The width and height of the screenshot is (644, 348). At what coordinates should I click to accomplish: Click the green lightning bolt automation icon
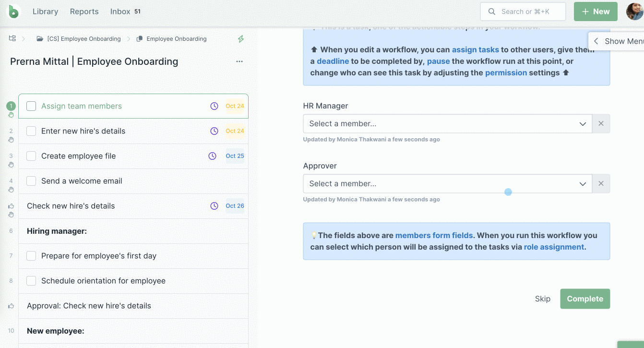pos(241,39)
